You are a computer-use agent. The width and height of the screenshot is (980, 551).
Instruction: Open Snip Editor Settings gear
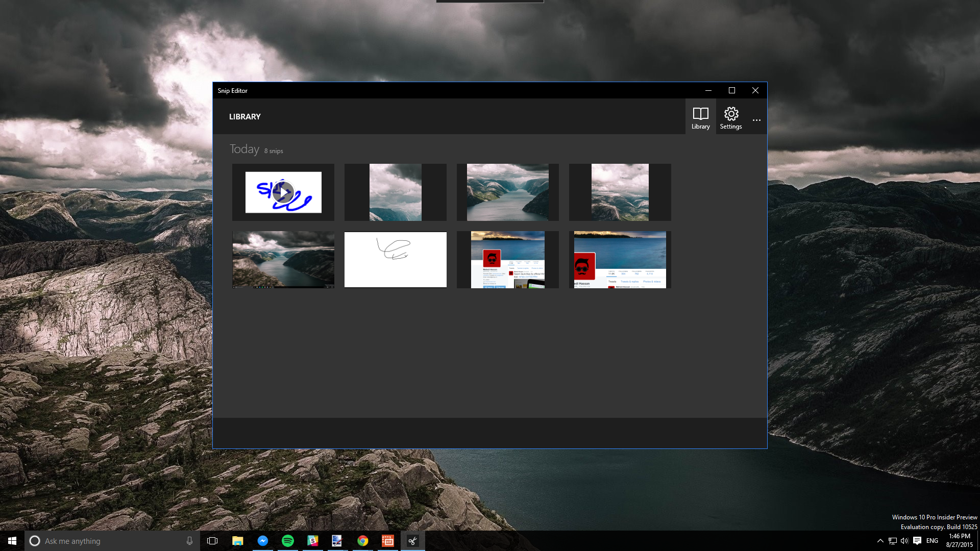(731, 117)
